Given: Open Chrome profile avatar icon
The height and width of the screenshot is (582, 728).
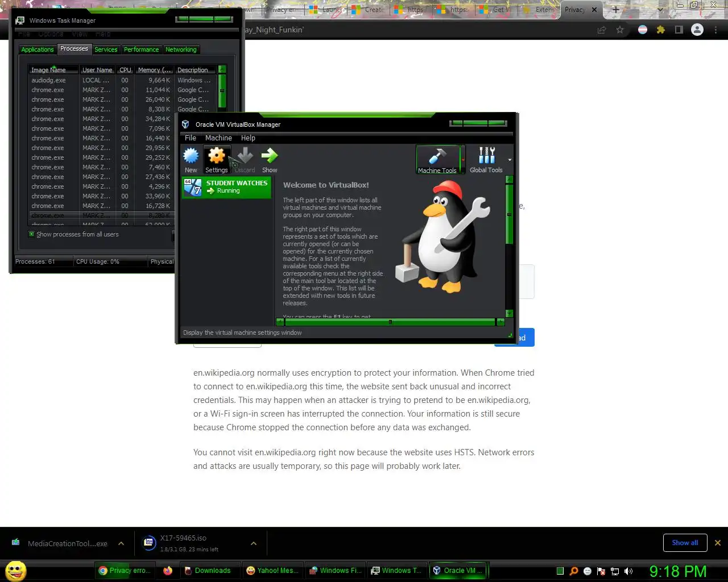Looking at the screenshot, I should click(697, 30).
